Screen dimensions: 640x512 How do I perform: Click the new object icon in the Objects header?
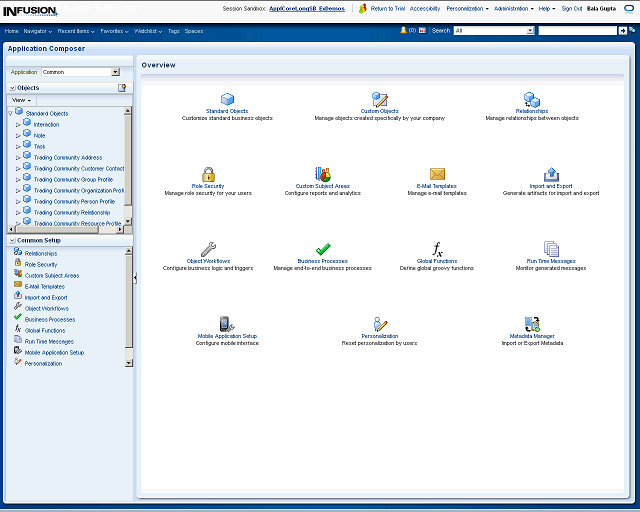tap(122, 88)
